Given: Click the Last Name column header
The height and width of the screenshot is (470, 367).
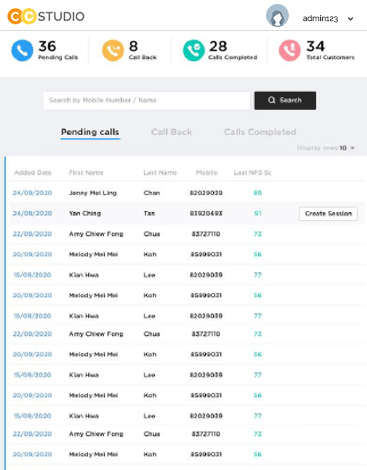Looking at the screenshot, I should [160, 173].
